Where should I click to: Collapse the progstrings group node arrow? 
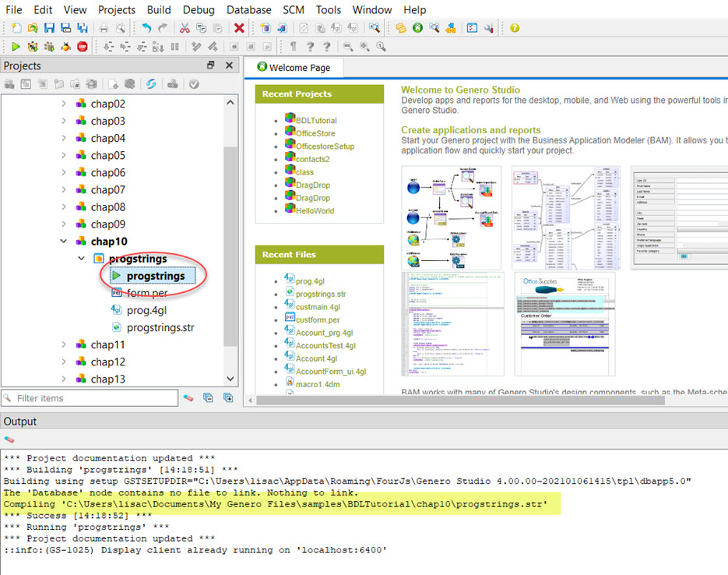point(81,258)
